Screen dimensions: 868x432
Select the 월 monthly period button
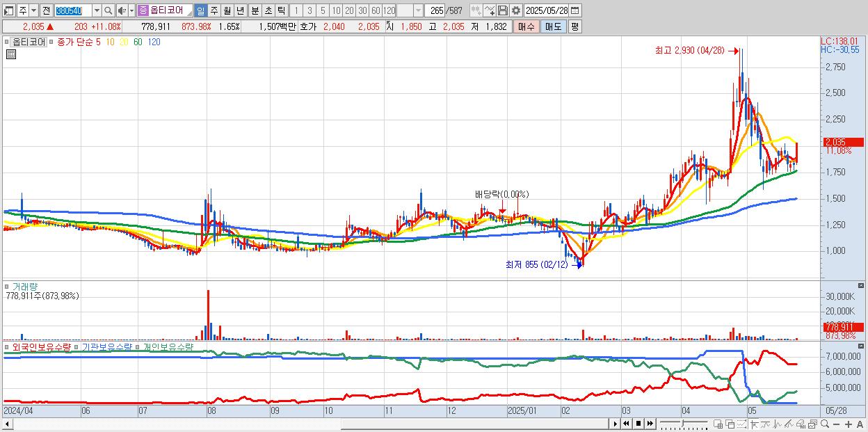227,10
